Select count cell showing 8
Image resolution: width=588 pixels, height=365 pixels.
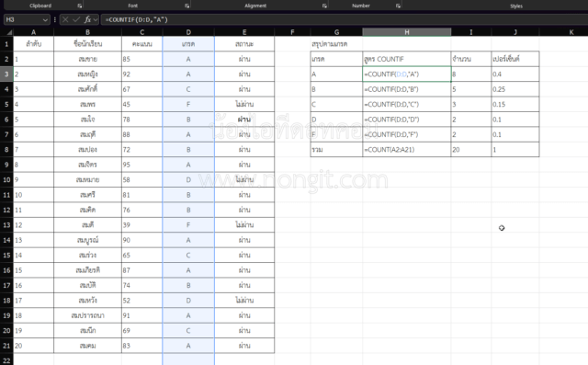[471, 74]
